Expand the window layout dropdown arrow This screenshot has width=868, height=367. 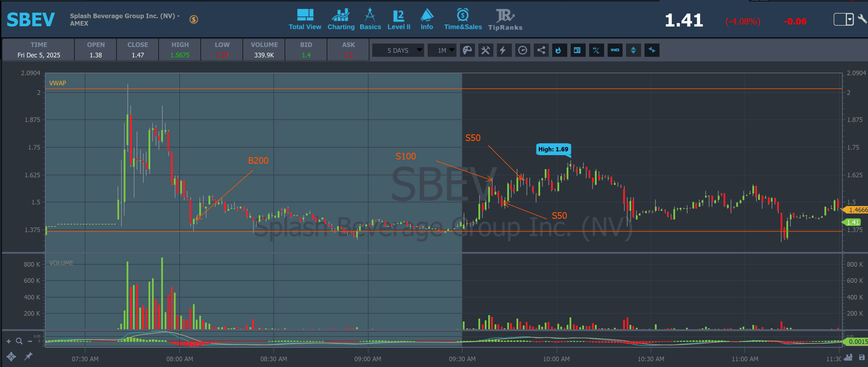pyautogui.click(x=850, y=19)
